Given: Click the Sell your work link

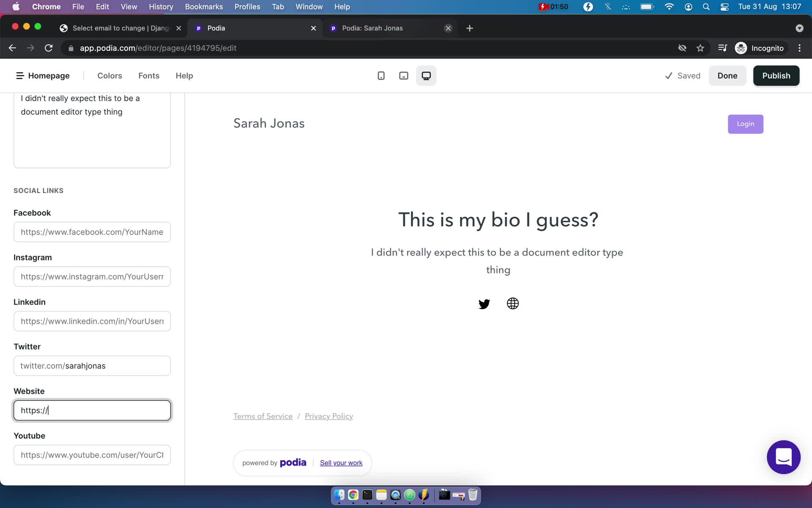Looking at the screenshot, I should click(x=341, y=462).
